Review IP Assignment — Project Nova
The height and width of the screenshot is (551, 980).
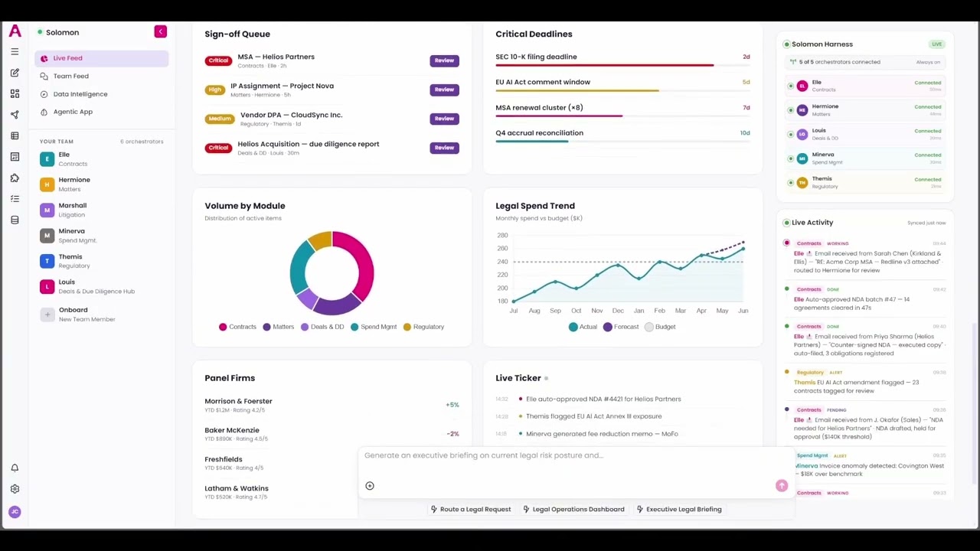444,90
